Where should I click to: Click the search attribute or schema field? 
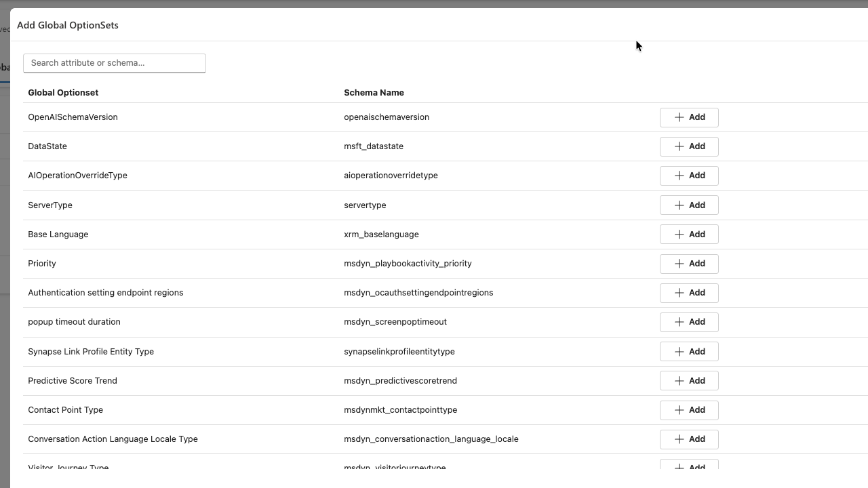pos(114,63)
